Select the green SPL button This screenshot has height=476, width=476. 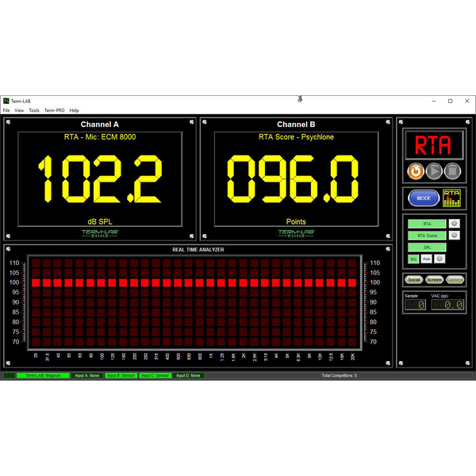click(427, 248)
